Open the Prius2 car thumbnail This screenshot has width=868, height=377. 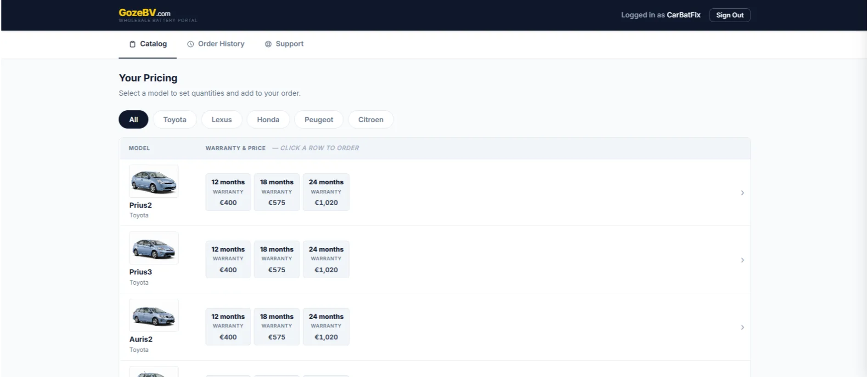tap(154, 181)
